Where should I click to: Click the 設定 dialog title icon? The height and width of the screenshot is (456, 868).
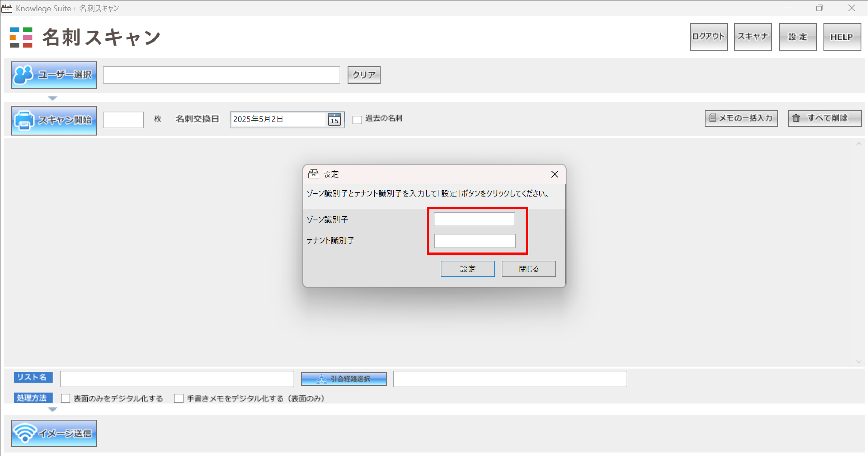(313, 174)
